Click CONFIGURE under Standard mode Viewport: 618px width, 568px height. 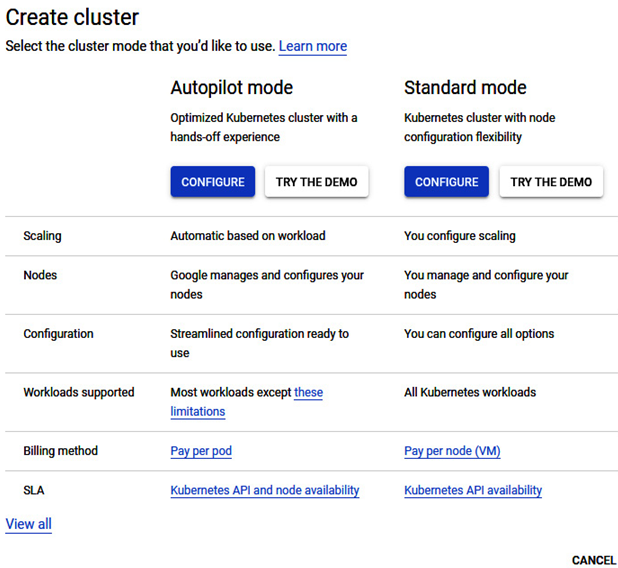pos(447,182)
